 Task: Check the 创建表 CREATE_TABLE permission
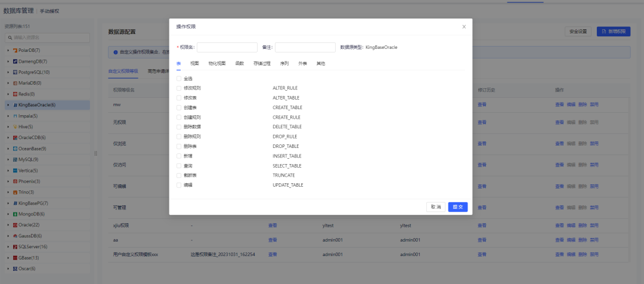(179, 107)
